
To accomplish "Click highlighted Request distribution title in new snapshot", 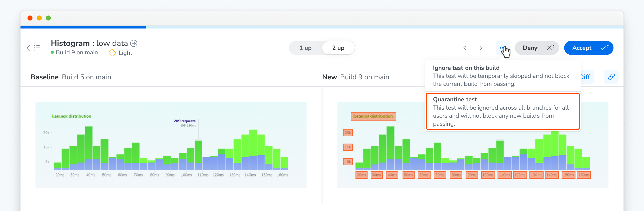I will [373, 116].
